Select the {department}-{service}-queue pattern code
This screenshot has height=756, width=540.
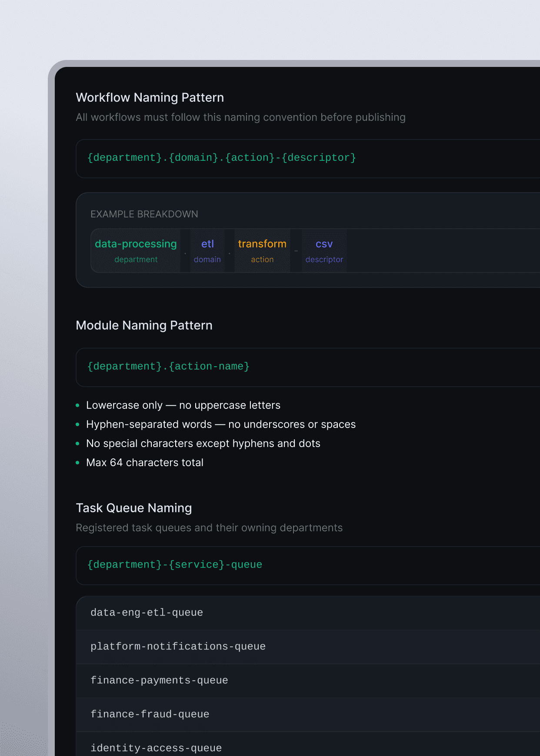pos(175,565)
